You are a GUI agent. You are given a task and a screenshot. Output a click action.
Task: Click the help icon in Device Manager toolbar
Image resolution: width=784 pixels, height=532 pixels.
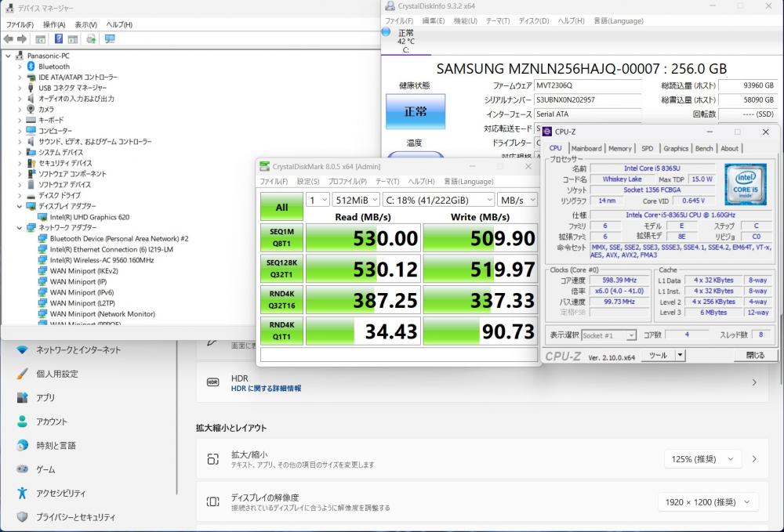59,39
